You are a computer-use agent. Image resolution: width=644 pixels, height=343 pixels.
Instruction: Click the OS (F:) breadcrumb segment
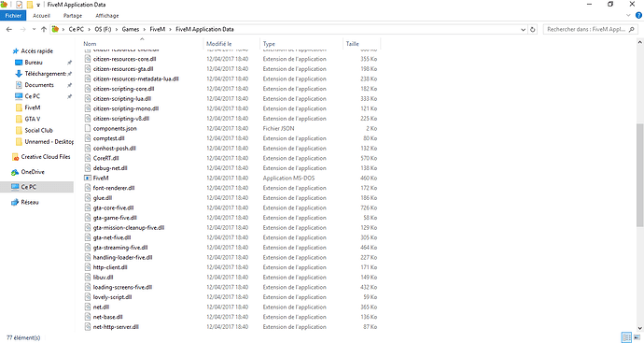(103, 29)
